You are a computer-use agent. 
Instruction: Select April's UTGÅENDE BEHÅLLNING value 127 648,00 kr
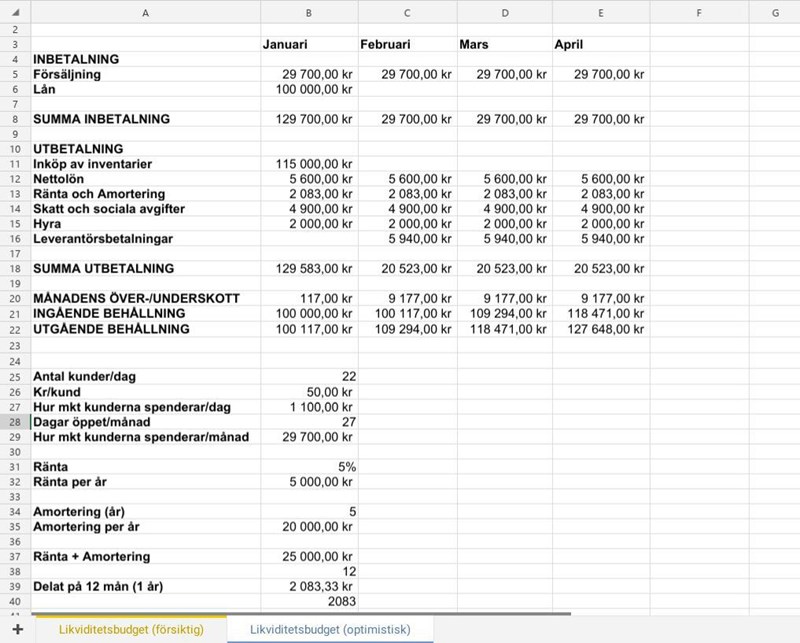click(x=600, y=329)
